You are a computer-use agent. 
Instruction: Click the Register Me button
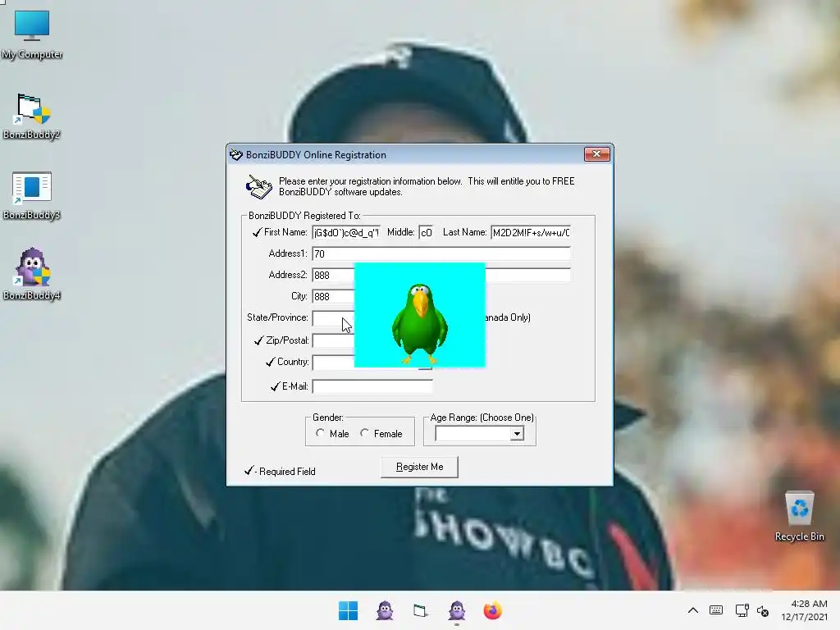click(x=419, y=467)
